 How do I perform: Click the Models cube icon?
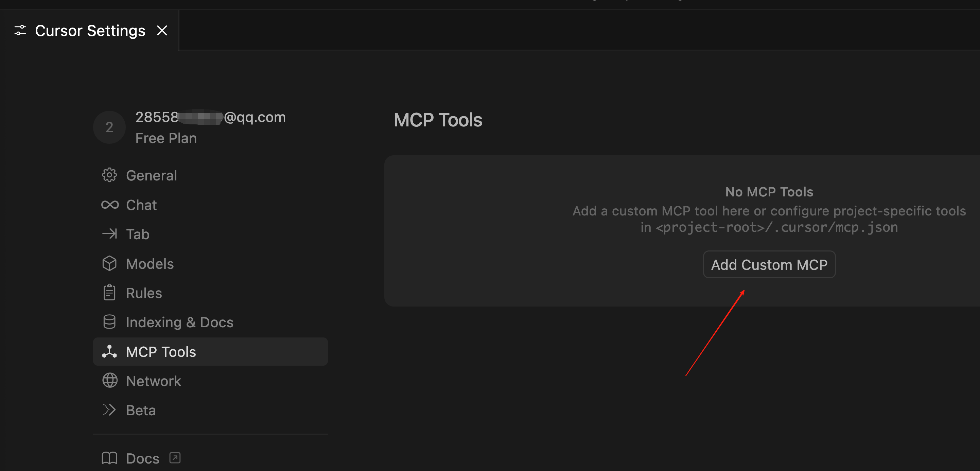[109, 263]
